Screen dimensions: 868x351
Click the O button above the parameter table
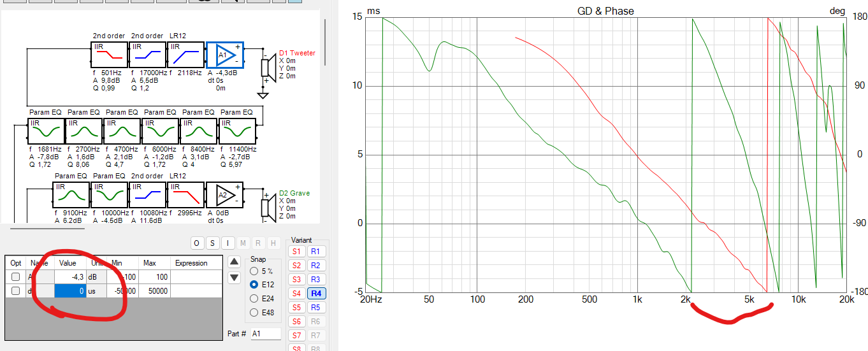(x=198, y=243)
